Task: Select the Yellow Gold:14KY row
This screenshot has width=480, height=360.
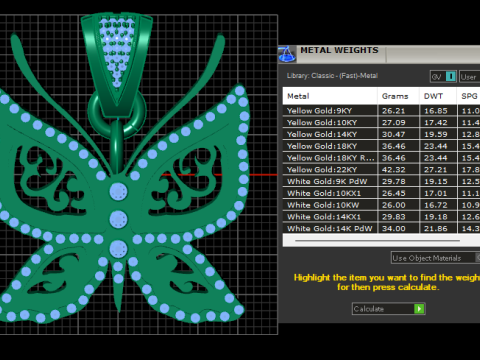Action: point(381,134)
